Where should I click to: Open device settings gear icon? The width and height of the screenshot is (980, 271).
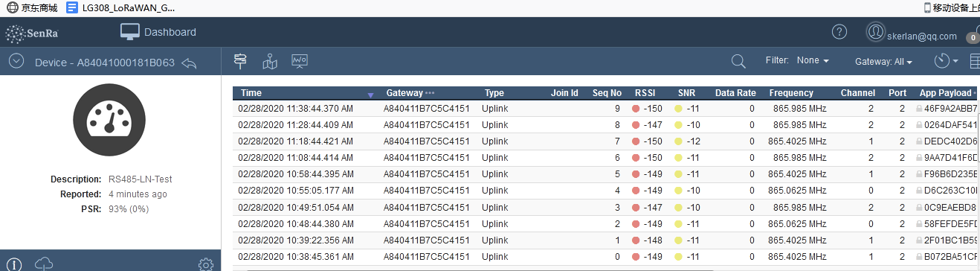(206, 264)
